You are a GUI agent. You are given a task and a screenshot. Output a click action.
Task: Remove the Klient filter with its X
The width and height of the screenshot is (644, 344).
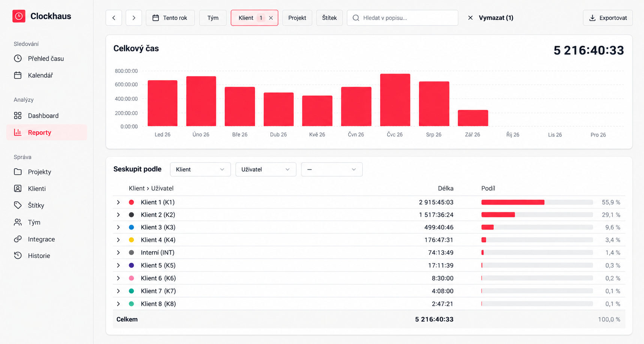271,18
